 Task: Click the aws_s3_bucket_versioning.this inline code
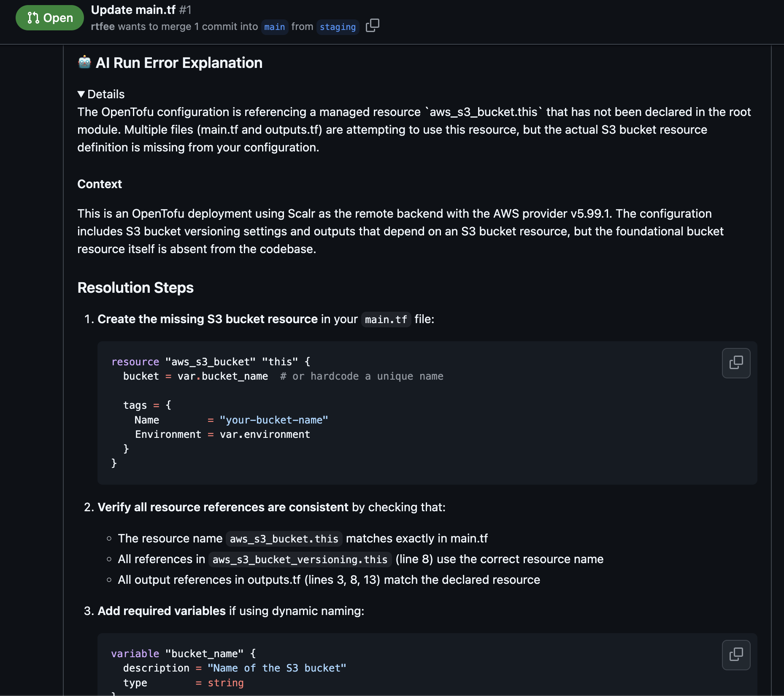[300, 559]
